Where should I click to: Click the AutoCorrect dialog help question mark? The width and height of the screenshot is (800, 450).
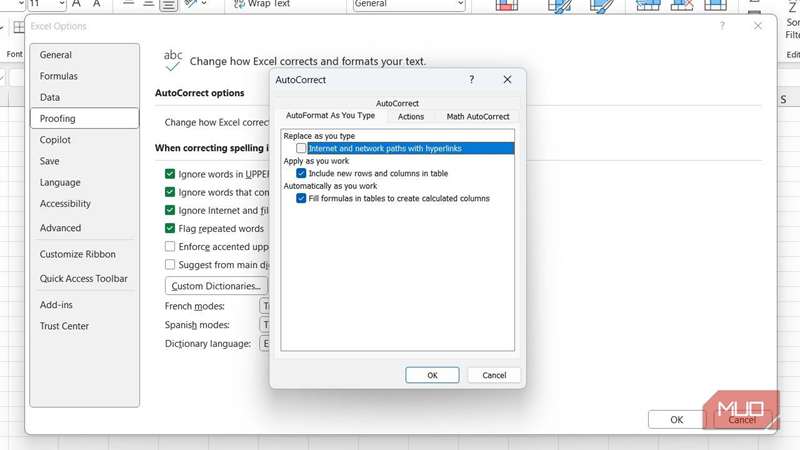[472, 80]
